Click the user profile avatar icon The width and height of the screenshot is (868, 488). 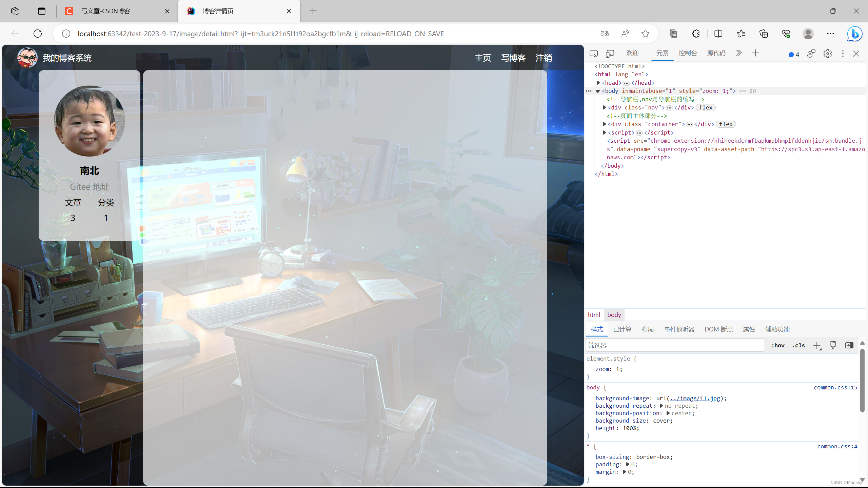click(x=808, y=34)
